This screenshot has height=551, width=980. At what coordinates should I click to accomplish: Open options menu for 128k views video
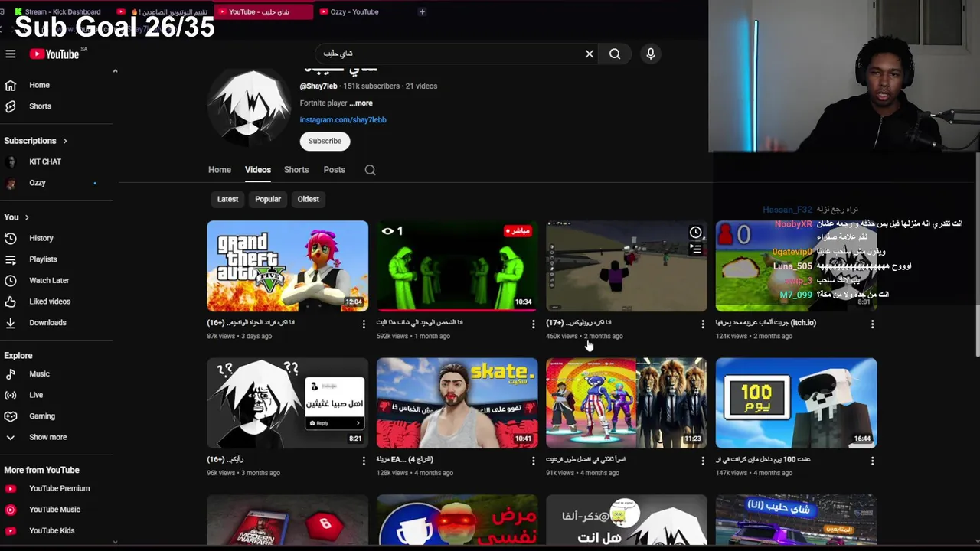coord(534,461)
